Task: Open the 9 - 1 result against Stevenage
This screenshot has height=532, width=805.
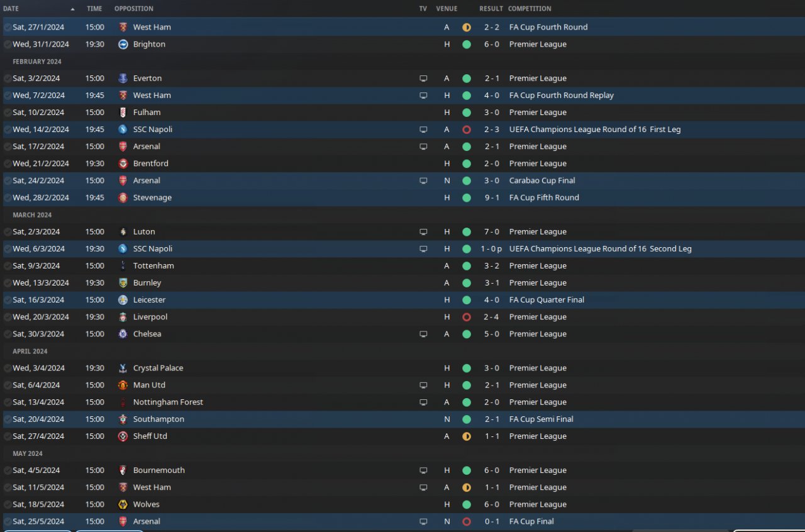Action: pyautogui.click(x=491, y=197)
